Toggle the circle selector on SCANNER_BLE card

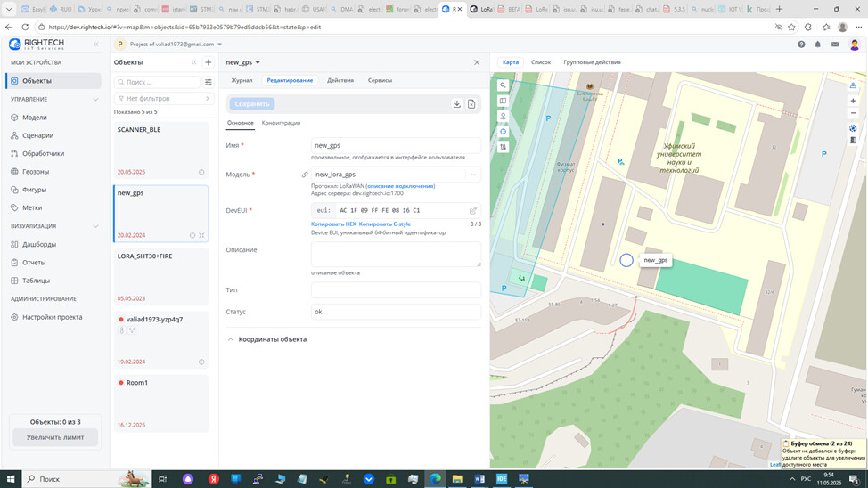coord(201,172)
